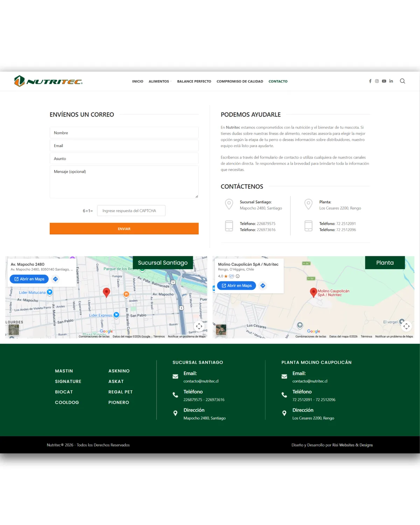Viewport: 420px width, 525px height.
Task: Open the YouTube social icon
Action: [x=384, y=81]
